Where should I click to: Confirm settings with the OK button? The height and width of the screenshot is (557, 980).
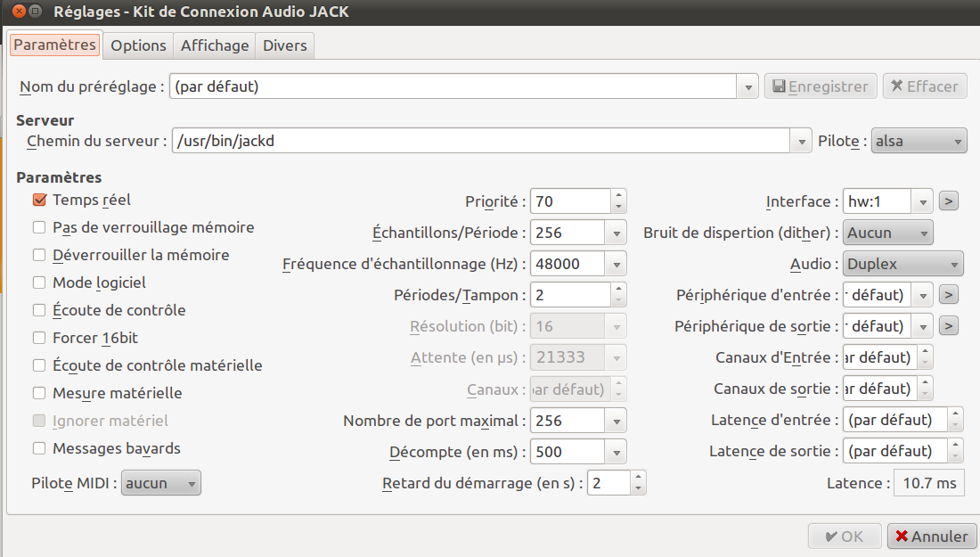(x=845, y=537)
